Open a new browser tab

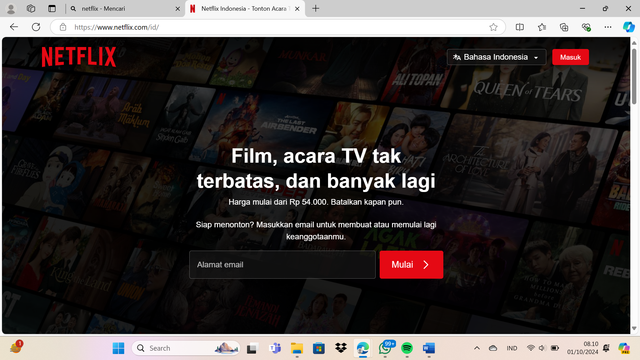coord(316,9)
